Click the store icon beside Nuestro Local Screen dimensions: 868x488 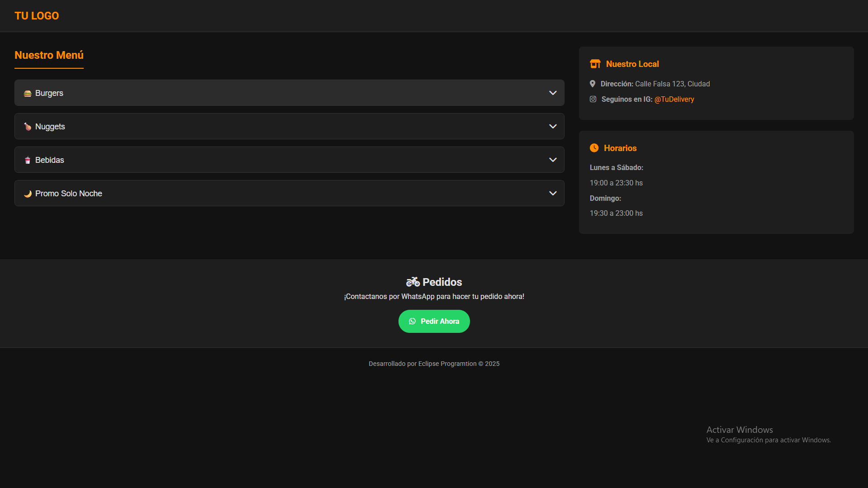595,64
